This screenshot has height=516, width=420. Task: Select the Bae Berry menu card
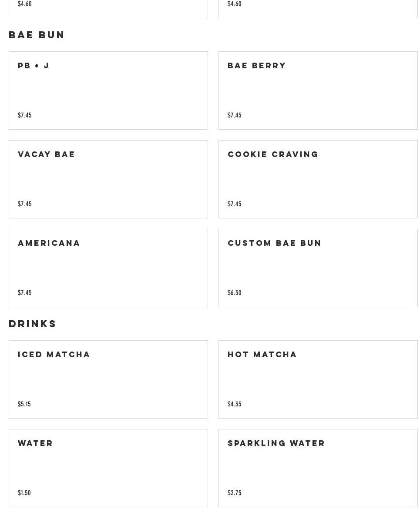(x=318, y=90)
